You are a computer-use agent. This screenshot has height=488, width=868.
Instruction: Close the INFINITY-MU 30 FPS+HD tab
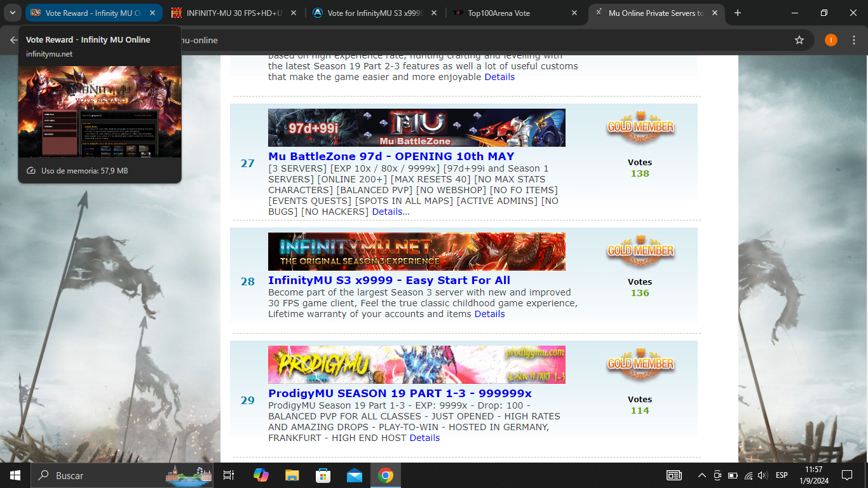[293, 13]
